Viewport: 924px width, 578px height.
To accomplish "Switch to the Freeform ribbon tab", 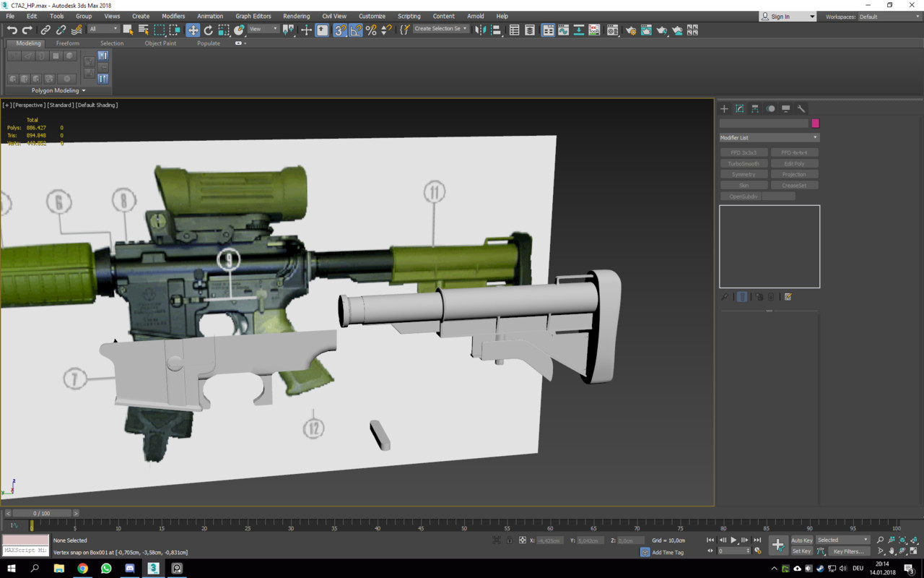I will (x=67, y=43).
